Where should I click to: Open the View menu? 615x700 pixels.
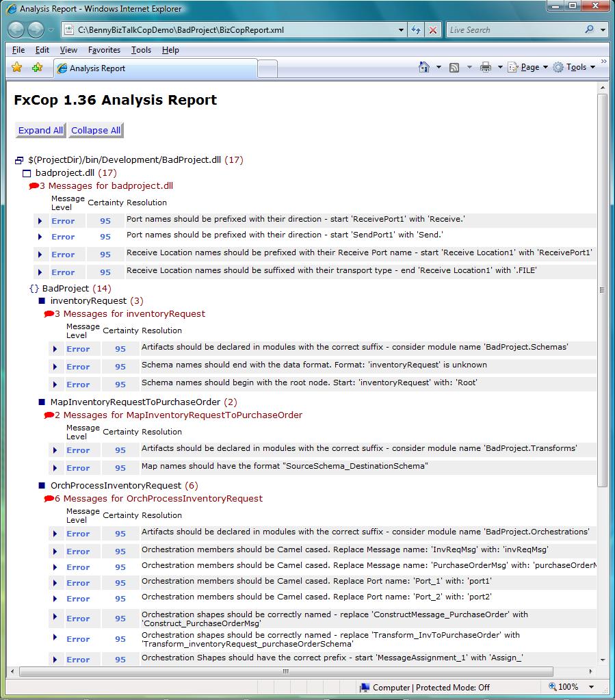(68, 50)
